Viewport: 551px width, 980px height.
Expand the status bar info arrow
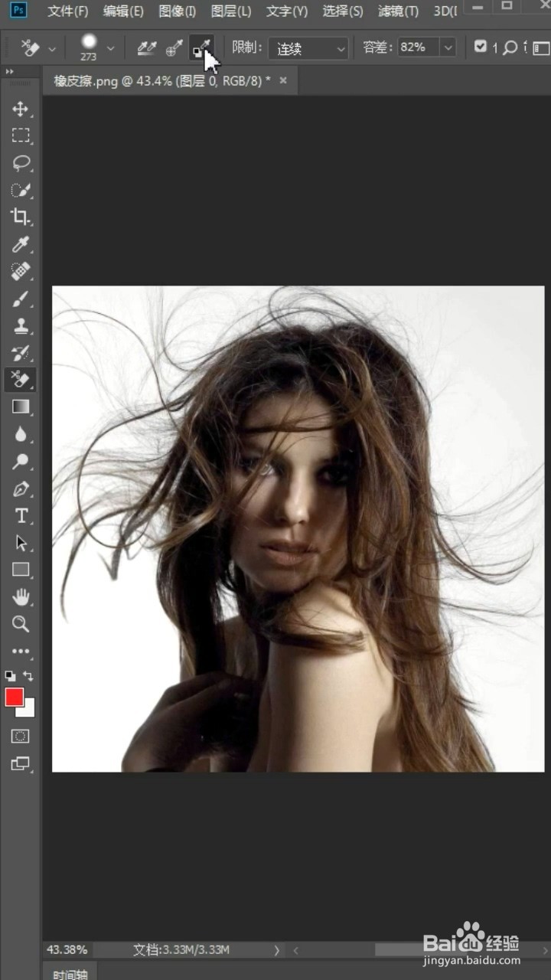pyautogui.click(x=277, y=950)
